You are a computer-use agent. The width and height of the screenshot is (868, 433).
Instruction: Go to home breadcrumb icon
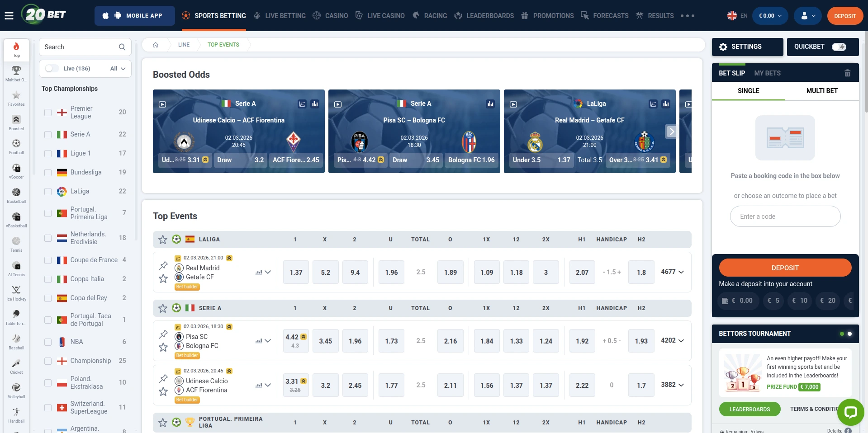pos(156,45)
